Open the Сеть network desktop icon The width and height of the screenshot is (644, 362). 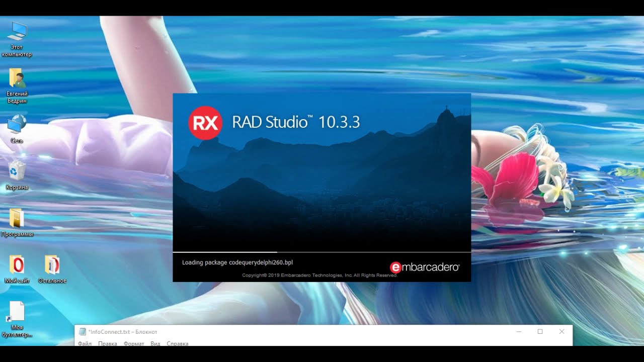pyautogui.click(x=17, y=129)
